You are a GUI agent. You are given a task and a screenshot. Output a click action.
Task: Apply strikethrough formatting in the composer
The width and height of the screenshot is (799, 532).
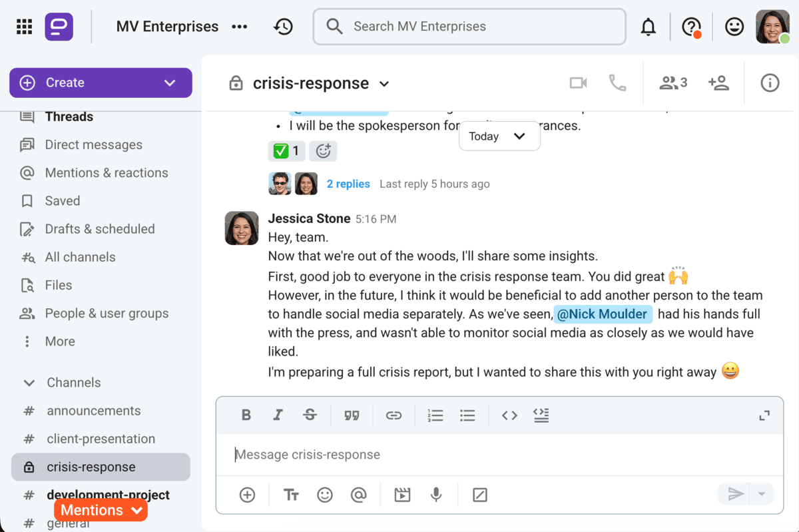[310, 415]
